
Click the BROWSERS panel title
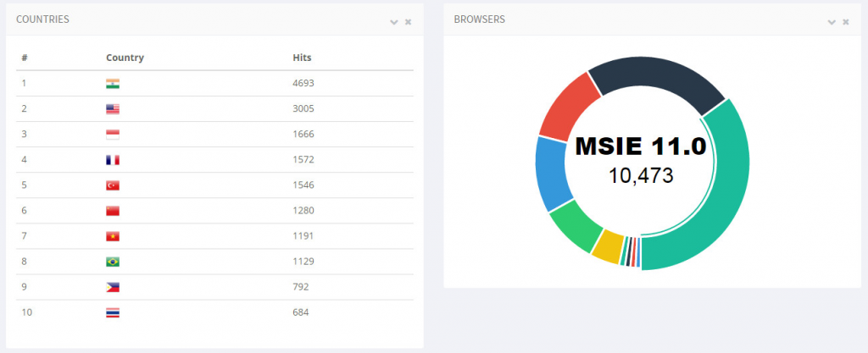click(480, 19)
